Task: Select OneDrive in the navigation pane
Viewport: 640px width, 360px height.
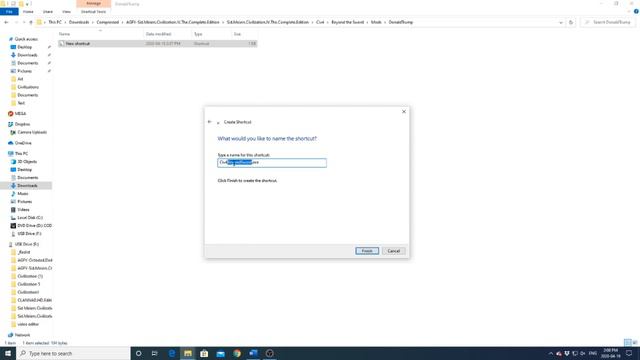Action: (x=23, y=143)
